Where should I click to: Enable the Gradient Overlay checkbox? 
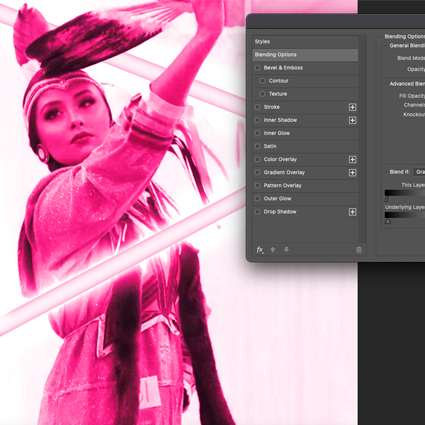257,172
